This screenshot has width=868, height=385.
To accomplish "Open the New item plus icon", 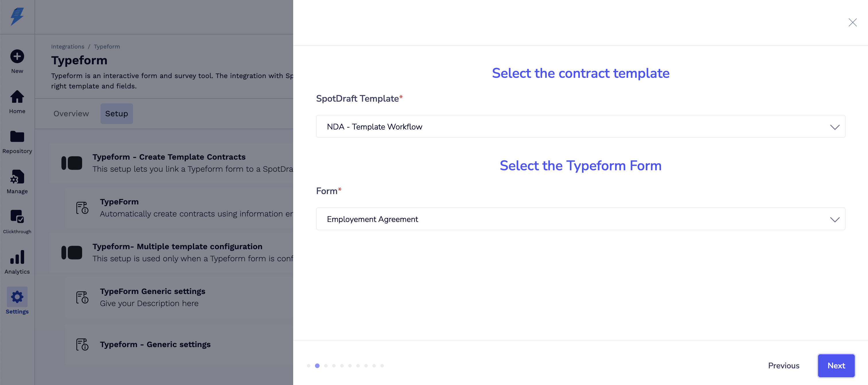I will click(x=17, y=56).
